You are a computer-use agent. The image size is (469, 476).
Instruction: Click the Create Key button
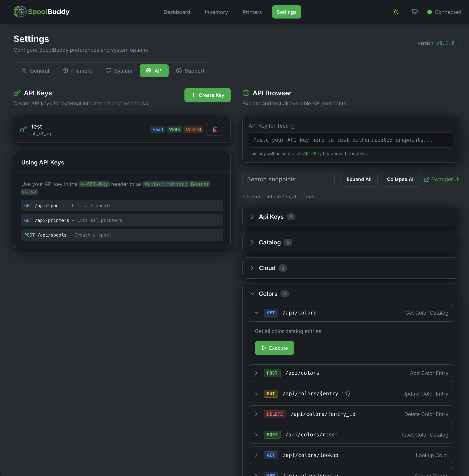[x=207, y=95]
